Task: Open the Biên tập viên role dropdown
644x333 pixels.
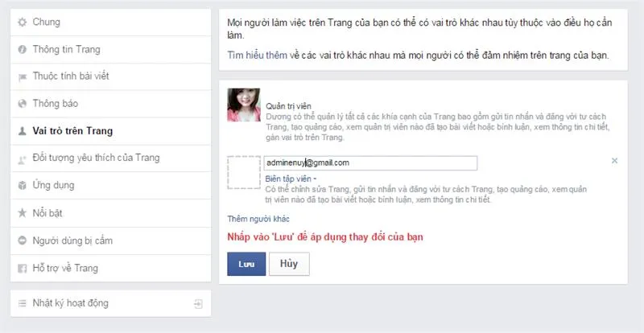Action: [x=290, y=179]
